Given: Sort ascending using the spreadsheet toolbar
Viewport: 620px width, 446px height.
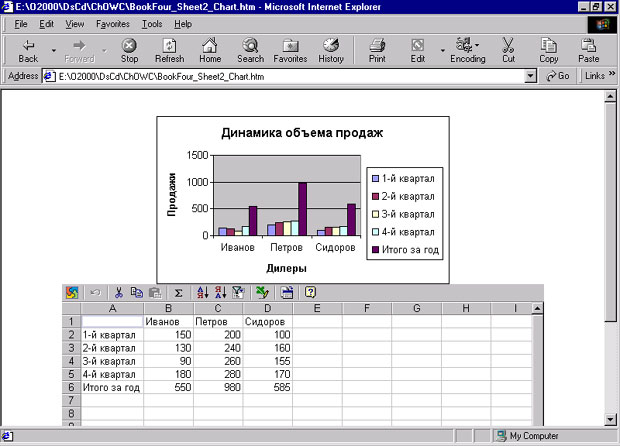Looking at the screenshot, I should [202, 293].
